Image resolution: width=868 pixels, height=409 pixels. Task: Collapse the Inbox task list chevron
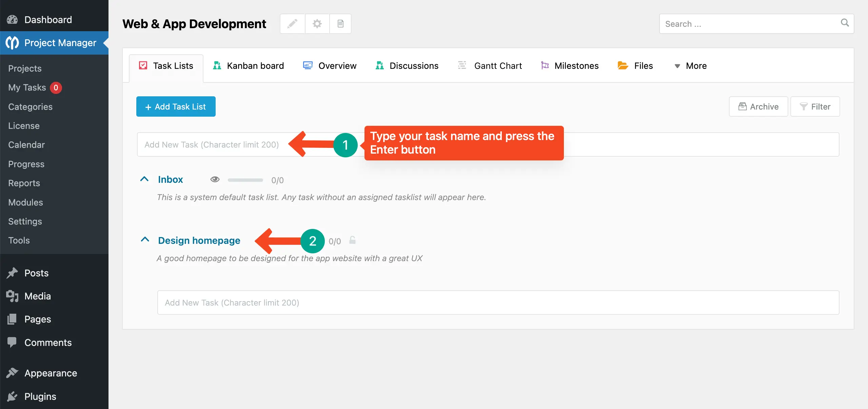point(145,179)
